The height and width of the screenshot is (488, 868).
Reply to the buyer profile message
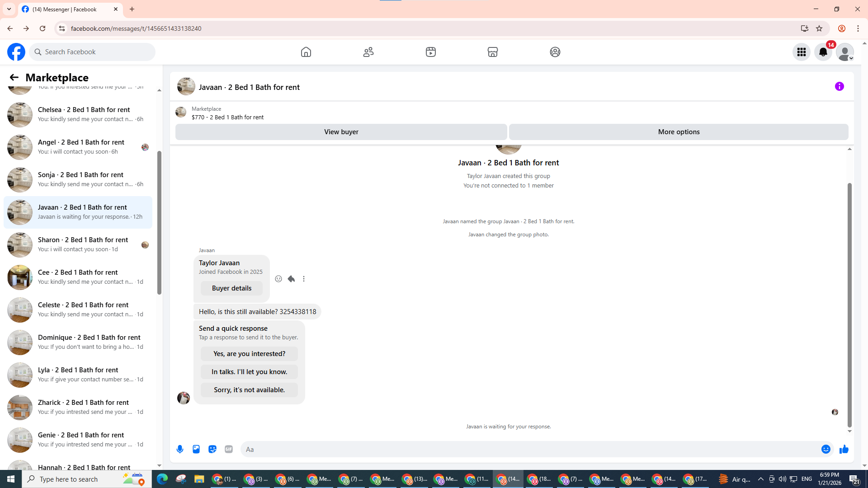[291, 279]
